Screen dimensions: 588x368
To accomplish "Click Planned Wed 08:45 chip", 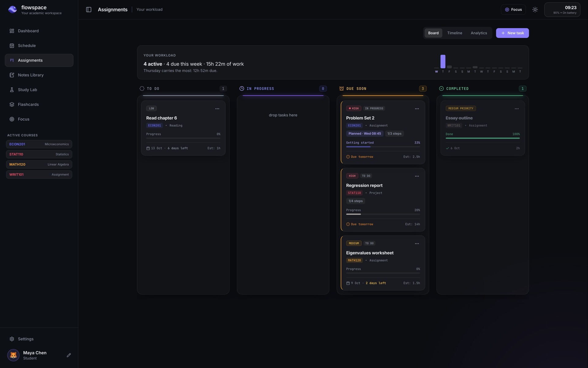I will [x=364, y=134].
